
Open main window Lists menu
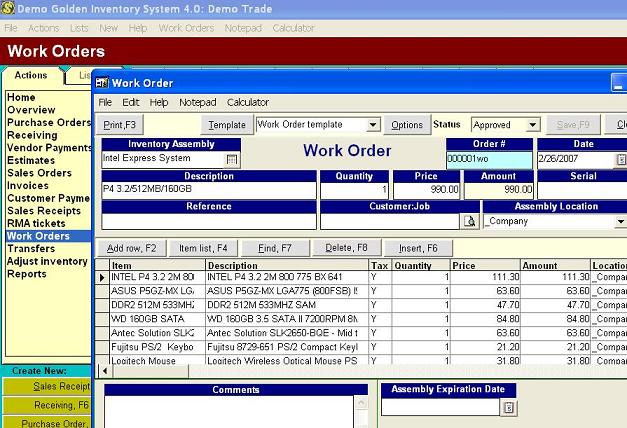[x=79, y=28]
